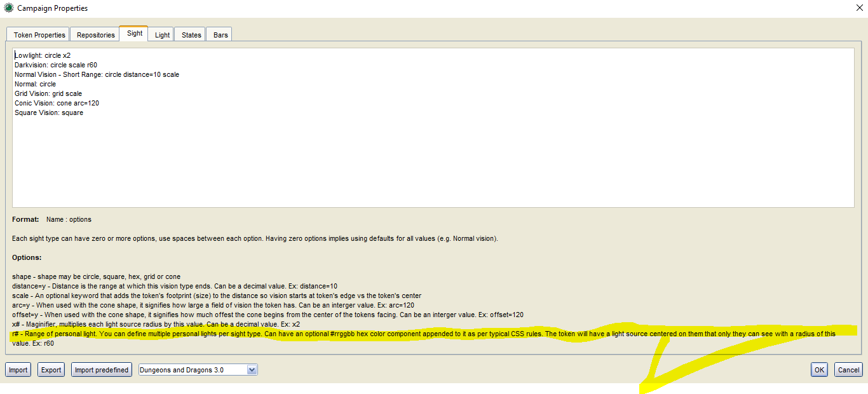Open the Repositories tab

pos(94,34)
